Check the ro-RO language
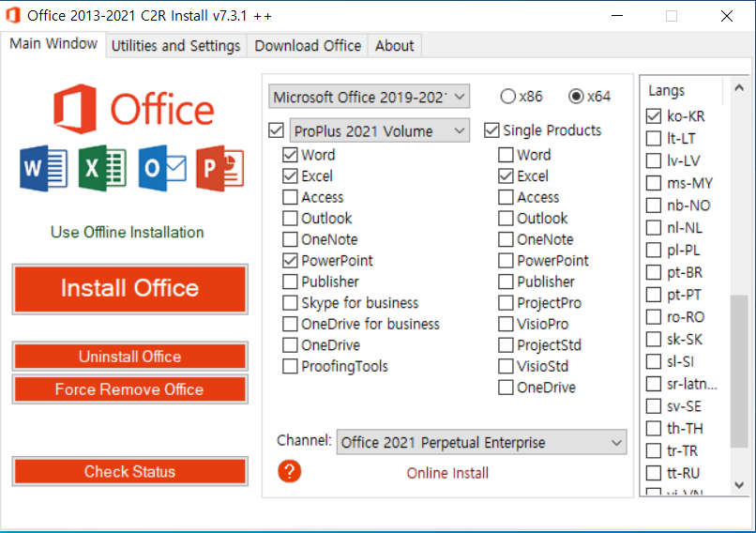The width and height of the screenshot is (756, 533). coord(654,317)
